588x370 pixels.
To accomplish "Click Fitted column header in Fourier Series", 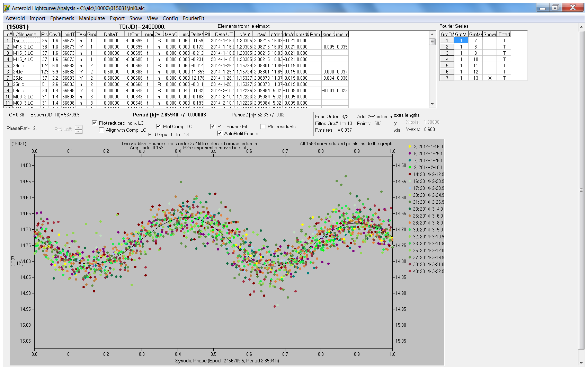I will pos(504,34).
